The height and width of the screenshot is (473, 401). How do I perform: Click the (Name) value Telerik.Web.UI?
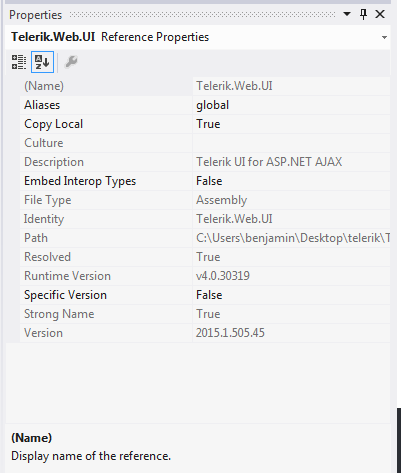(234, 86)
